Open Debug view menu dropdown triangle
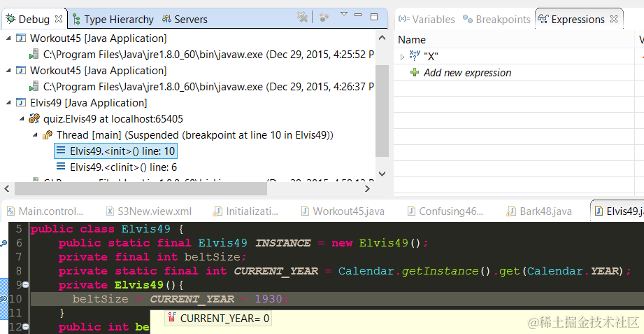Viewport: 644px width, 334px height. click(344, 14)
